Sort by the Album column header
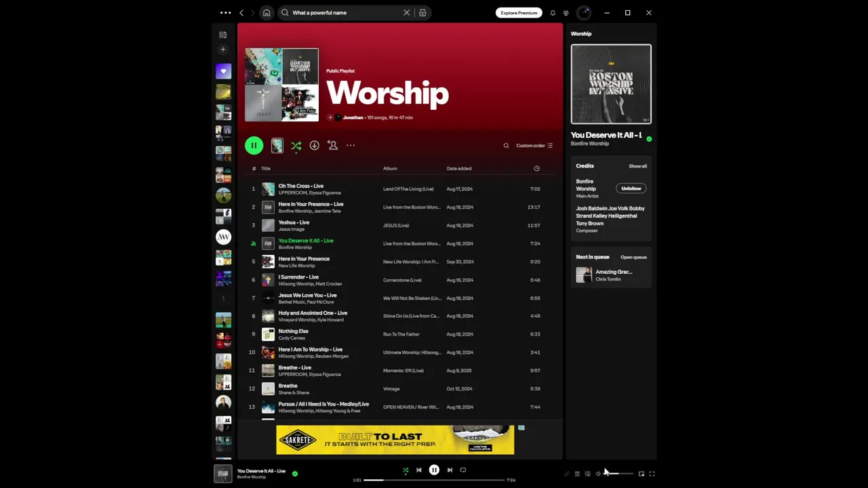This screenshot has width=868, height=488. click(390, 168)
